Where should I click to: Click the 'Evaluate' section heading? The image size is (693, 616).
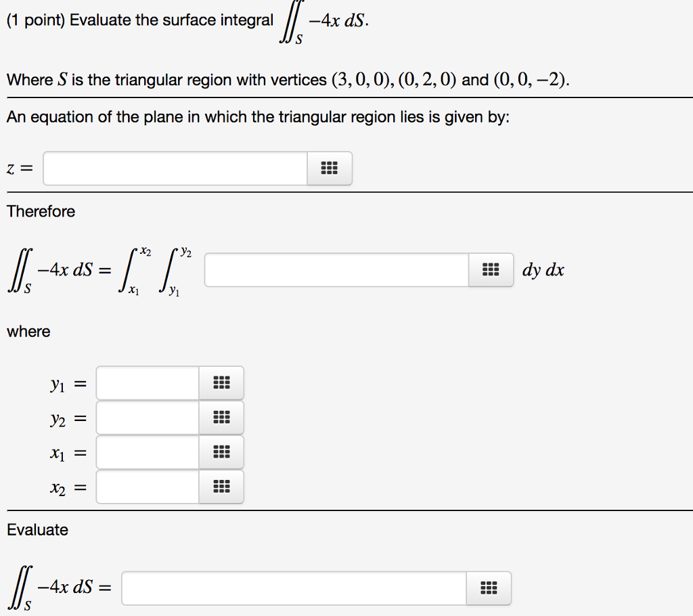click(x=38, y=530)
